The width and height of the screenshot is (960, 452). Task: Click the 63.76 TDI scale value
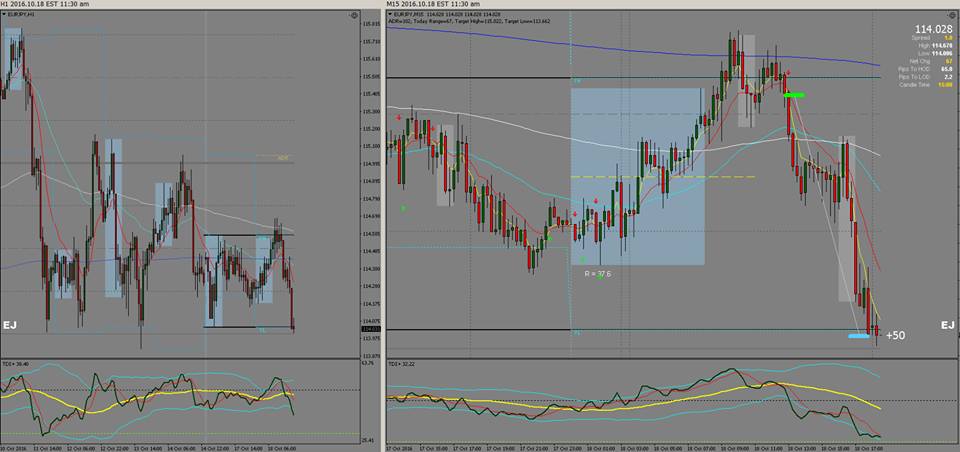point(369,363)
